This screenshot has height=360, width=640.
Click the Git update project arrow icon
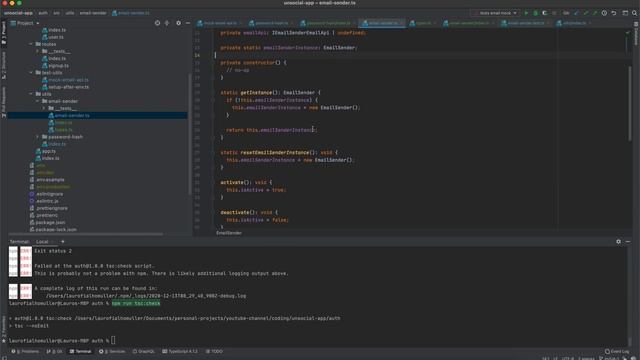tap(576, 13)
